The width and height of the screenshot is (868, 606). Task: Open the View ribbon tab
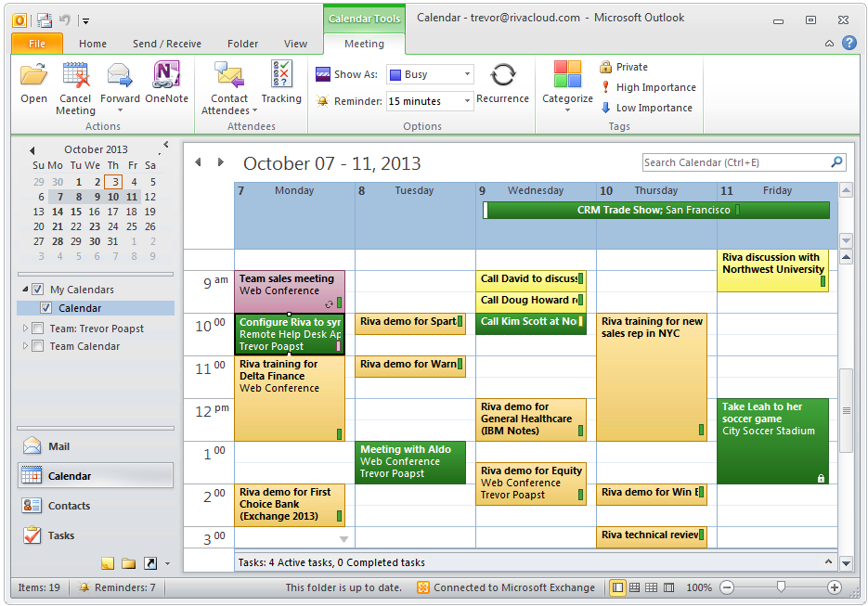click(295, 44)
